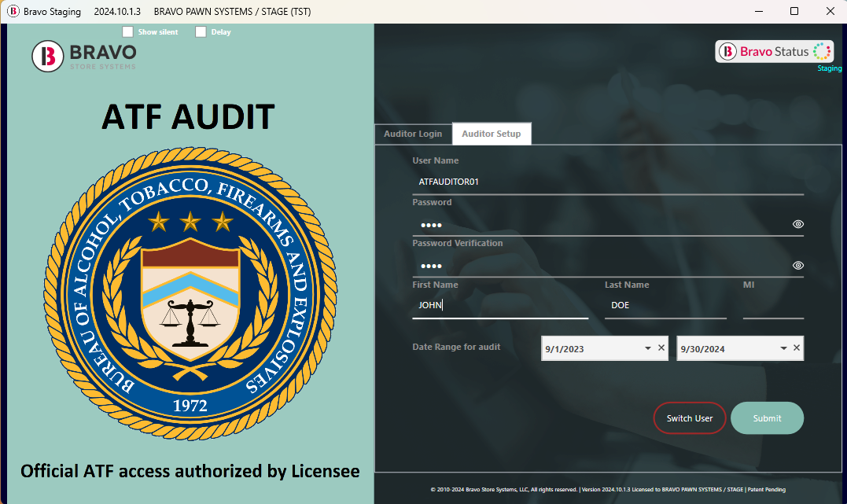Click the 9/1/2023 date text
Viewport: 847px width, 504px height.
pos(565,349)
